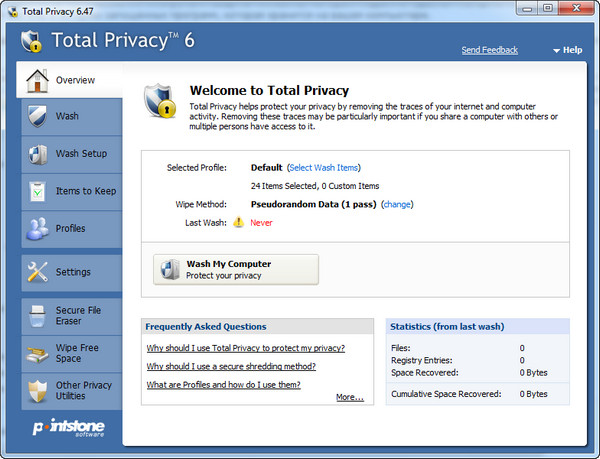Viewport: 600px width, 459px height.
Task: Click the Profiles people icon
Action: click(37, 229)
